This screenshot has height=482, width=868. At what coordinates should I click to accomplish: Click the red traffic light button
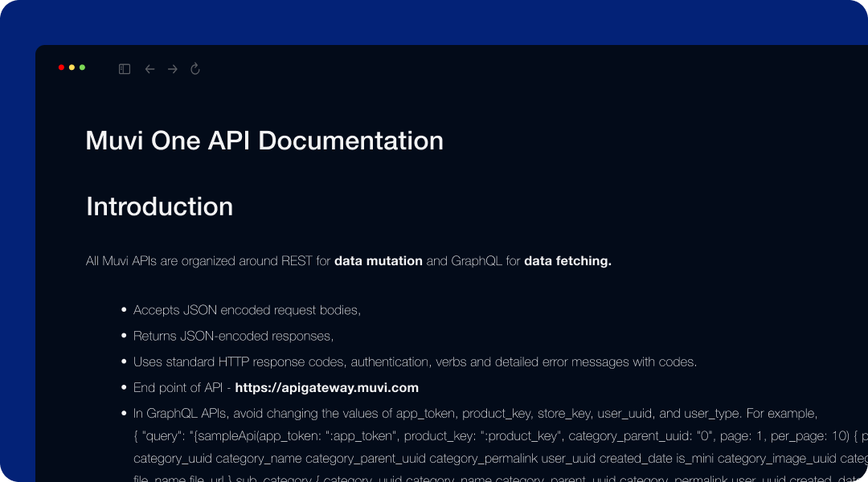coord(60,67)
